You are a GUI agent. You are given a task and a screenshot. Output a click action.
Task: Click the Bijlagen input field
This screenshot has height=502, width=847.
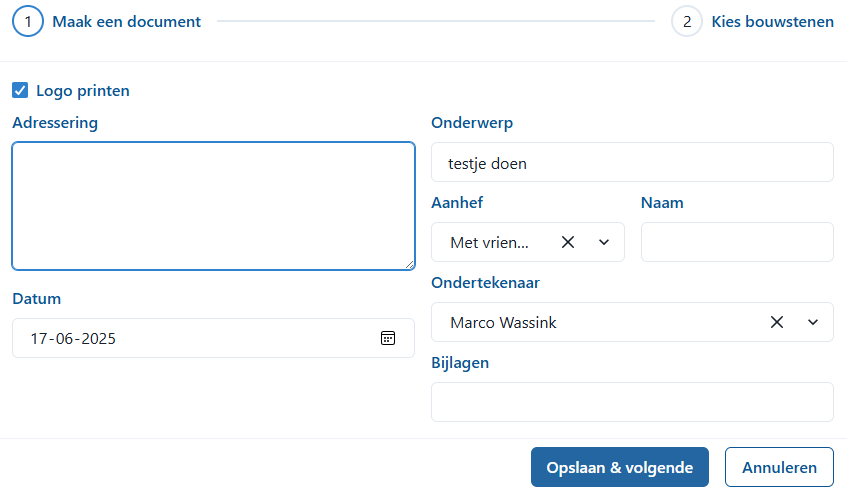click(x=631, y=402)
